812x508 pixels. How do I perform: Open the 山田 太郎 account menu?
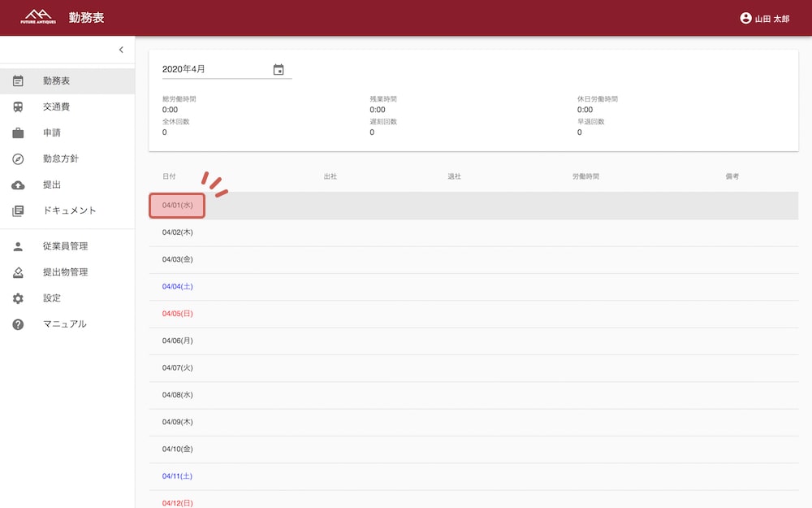click(x=764, y=18)
